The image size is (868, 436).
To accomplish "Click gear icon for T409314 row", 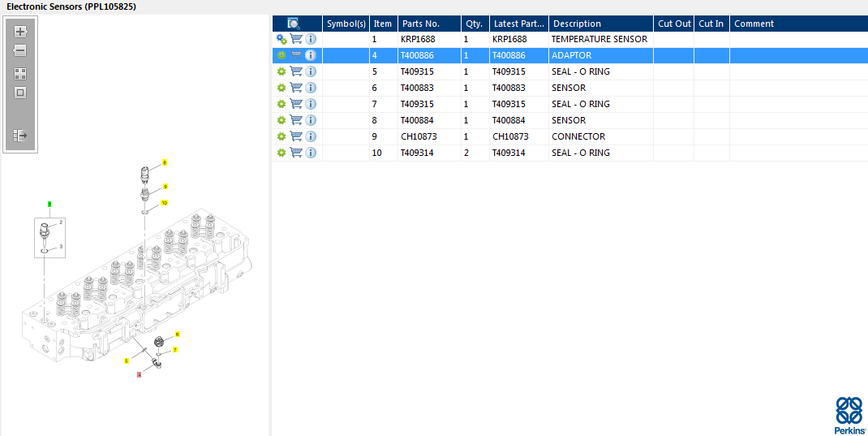I will coord(281,153).
